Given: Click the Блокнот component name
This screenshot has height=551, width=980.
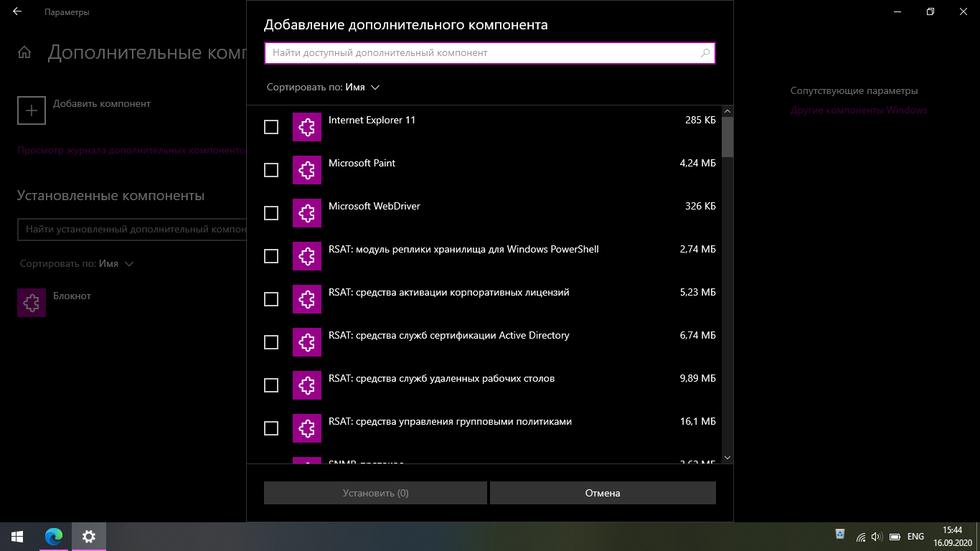Looking at the screenshot, I should pyautogui.click(x=72, y=296).
